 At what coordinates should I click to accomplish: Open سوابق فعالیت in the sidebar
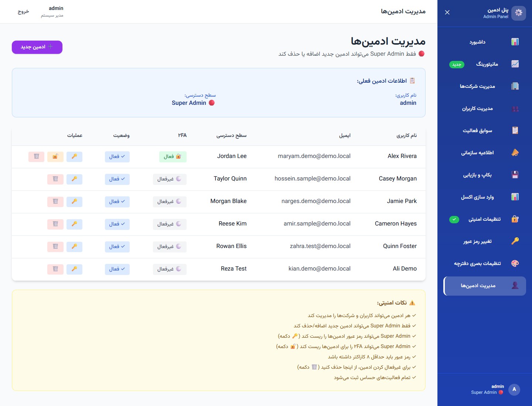[485, 131]
